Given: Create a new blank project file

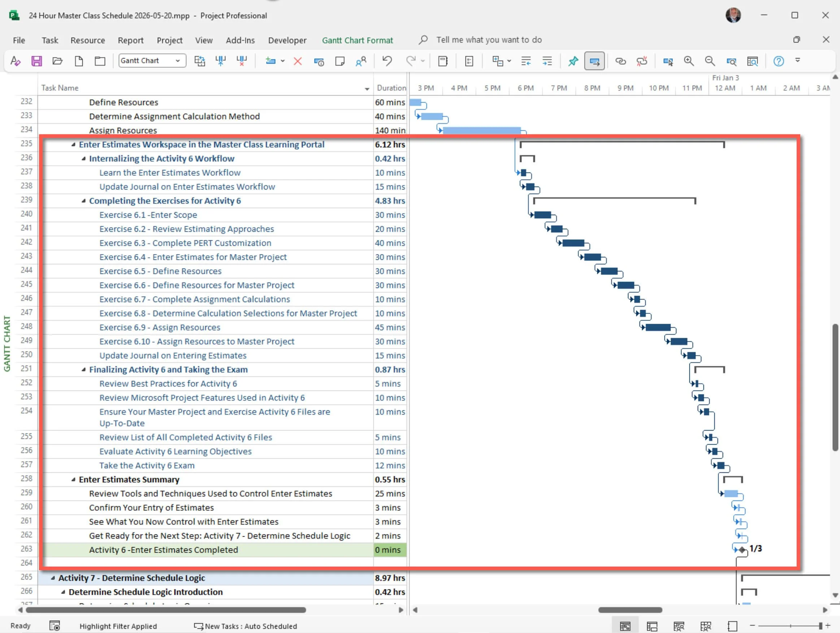Looking at the screenshot, I should point(79,61).
